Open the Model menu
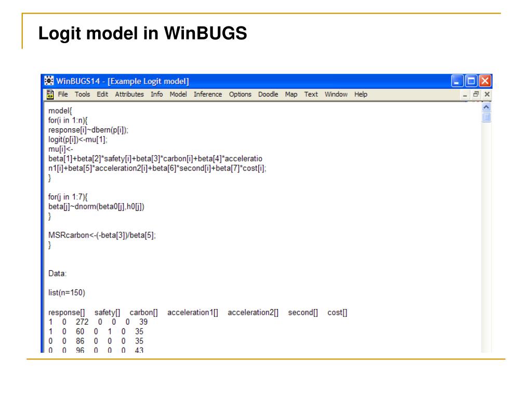Screen dimensions: 532x399 tap(178, 95)
